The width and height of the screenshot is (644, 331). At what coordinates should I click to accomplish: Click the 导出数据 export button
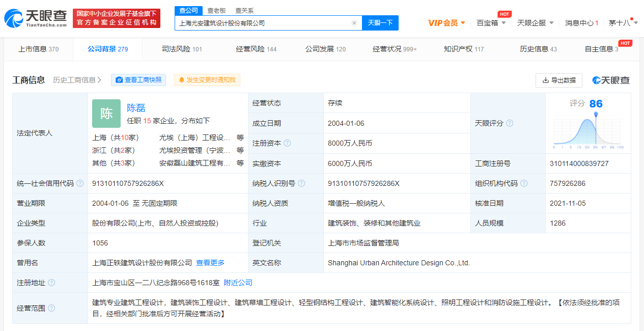[558, 80]
